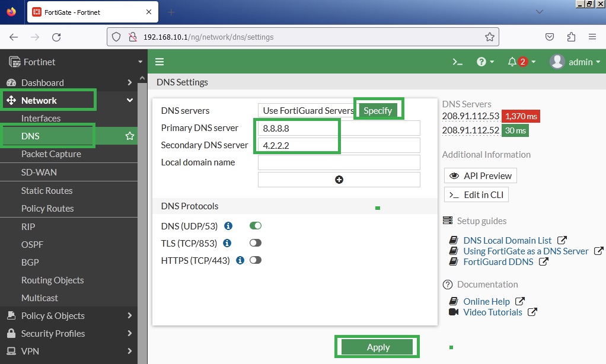The height and width of the screenshot is (364, 606).
Task: Open the Online Help link
Action: click(486, 301)
